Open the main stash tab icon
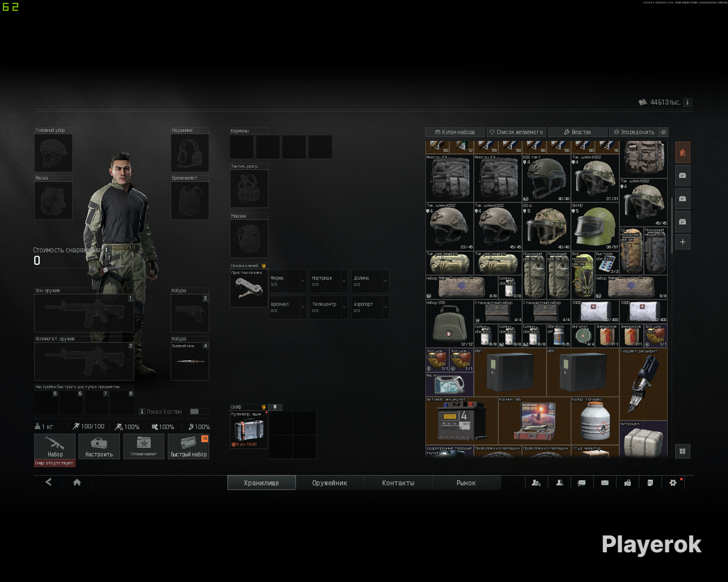Viewport: 728px width, 582px height. point(683,152)
